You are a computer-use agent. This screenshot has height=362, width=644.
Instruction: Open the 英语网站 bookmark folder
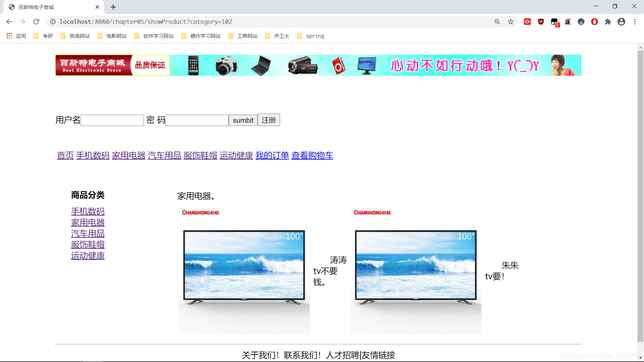coord(75,36)
